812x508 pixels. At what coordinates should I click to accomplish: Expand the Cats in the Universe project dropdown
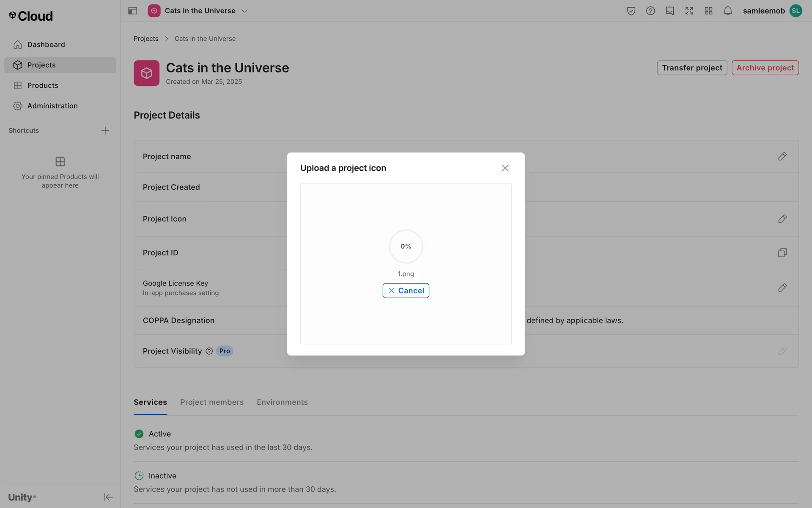point(244,11)
